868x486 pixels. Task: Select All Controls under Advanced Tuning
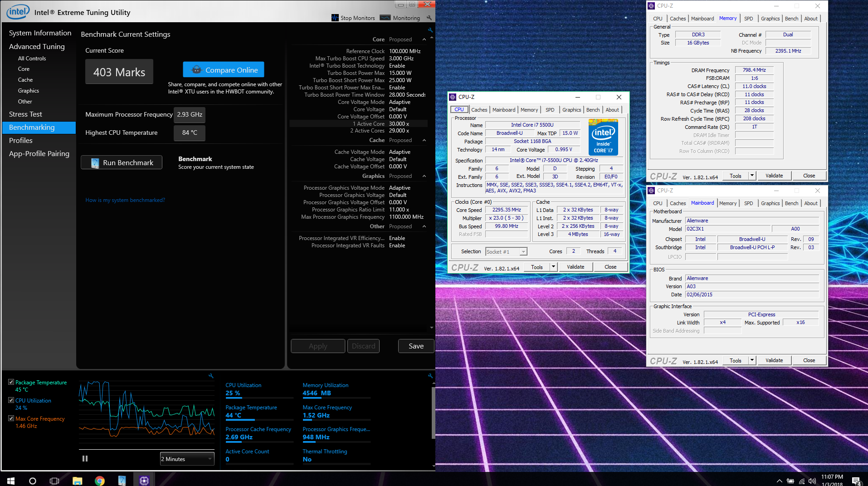pos(32,59)
